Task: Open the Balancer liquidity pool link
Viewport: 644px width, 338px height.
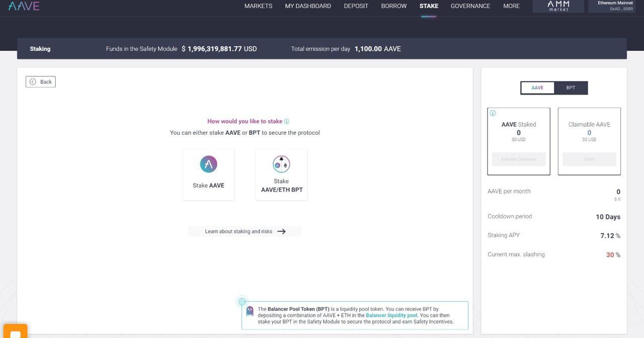Action: click(x=392, y=315)
